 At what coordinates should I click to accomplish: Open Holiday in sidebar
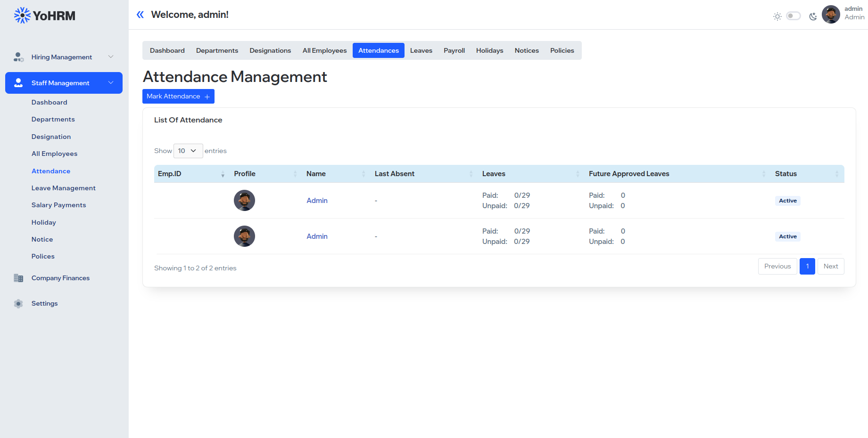point(44,222)
